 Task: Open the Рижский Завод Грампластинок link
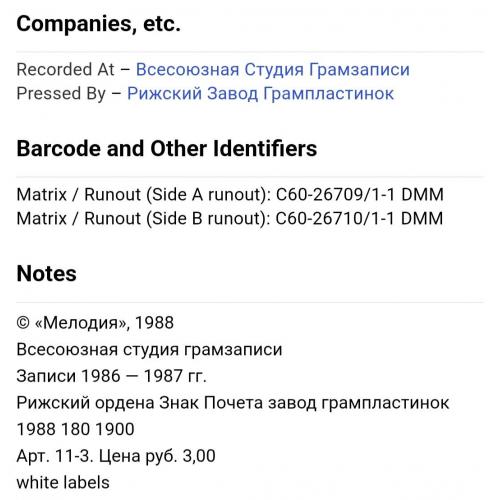(x=260, y=93)
